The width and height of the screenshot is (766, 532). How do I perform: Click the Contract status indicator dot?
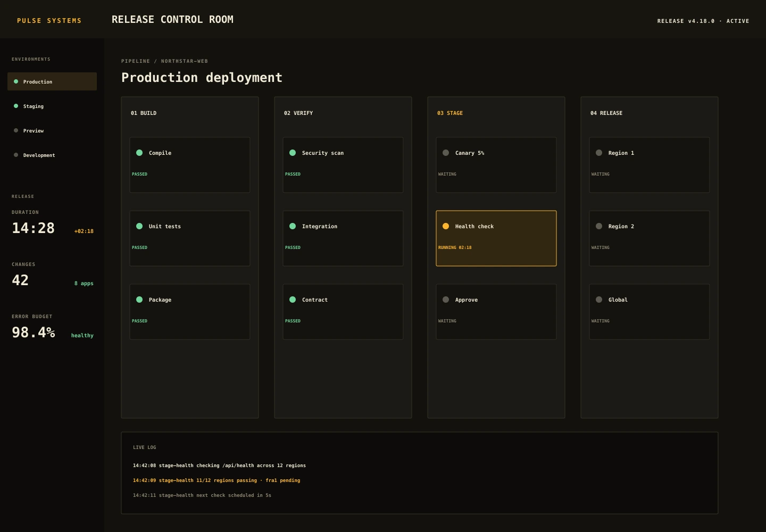pyautogui.click(x=293, y=300)
